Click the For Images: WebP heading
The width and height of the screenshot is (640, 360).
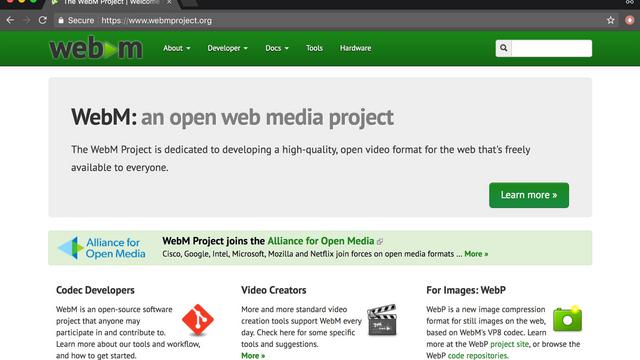click(x=466, y=290)
